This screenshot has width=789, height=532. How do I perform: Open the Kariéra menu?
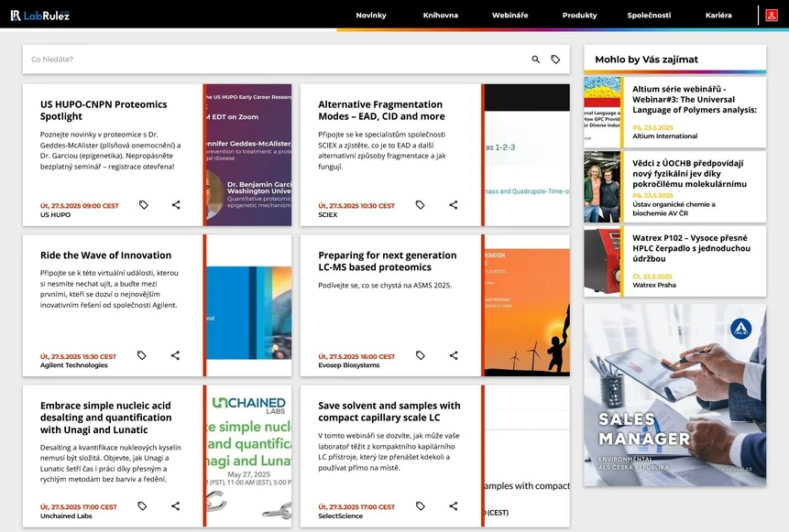point(718,15)
